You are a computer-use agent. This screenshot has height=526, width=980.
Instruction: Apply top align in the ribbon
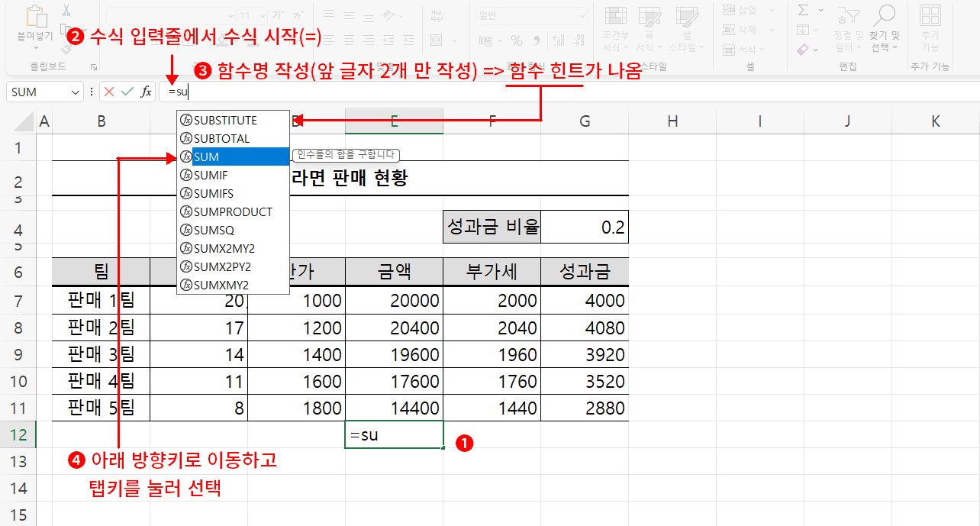(x=329, y=15)
